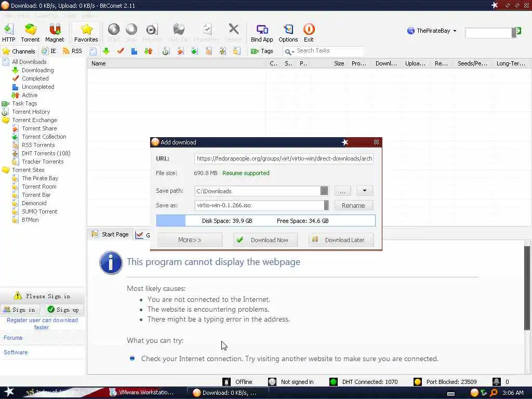Open Task Tags in the sidebar

click(24, 103)
